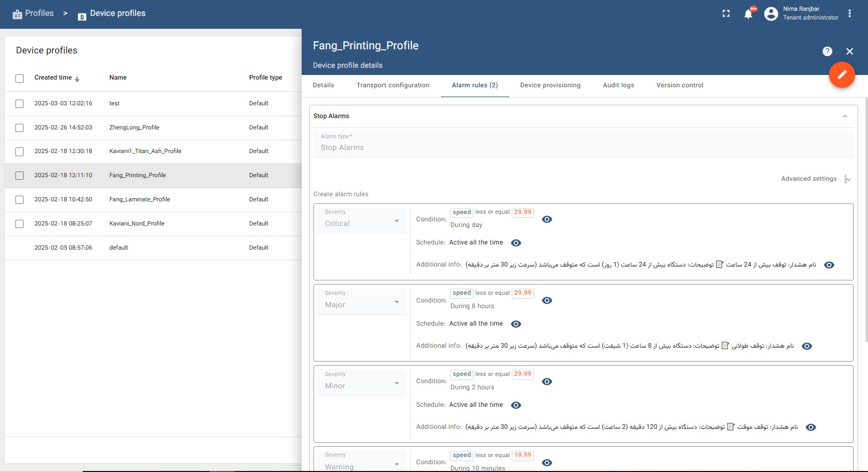Image resolution: width=868 pixels, height=472 pixels.
Task: Open the Device provisioning tab
Action: click(x=550, y=85)
